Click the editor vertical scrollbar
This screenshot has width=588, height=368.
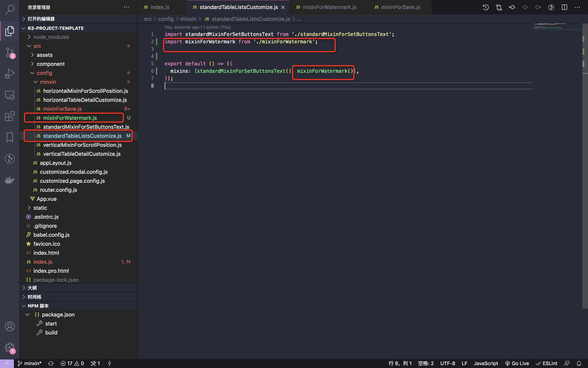tap(585, 166)
